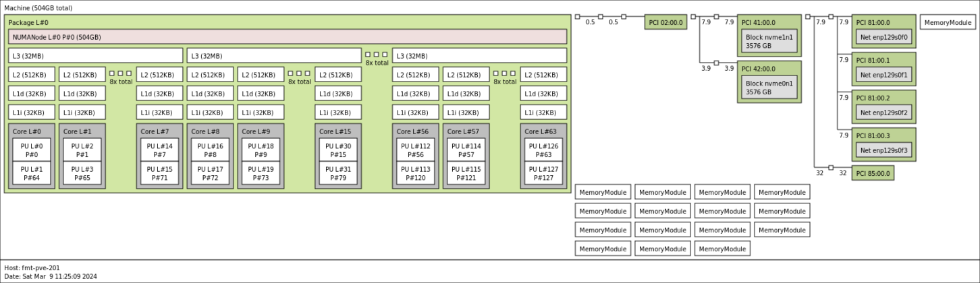Click the PCI 02:00.0 device box
This screenshot has width=980, height=283.
pos(665,22)
